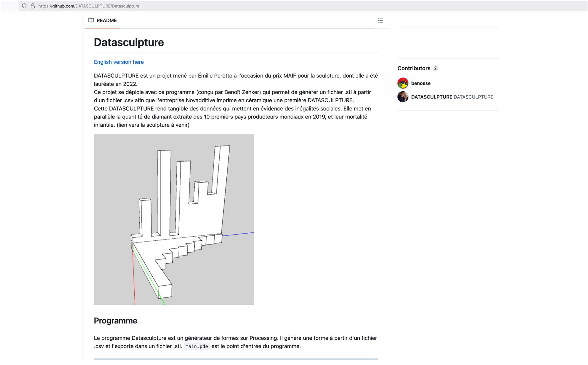Select the README tab

pos(103,20)
